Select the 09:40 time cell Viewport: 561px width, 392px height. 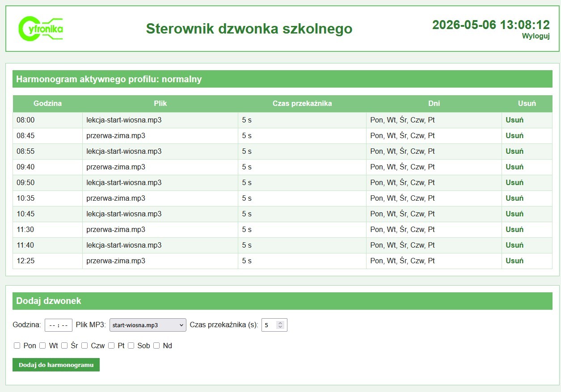click(x=48, y=167)
